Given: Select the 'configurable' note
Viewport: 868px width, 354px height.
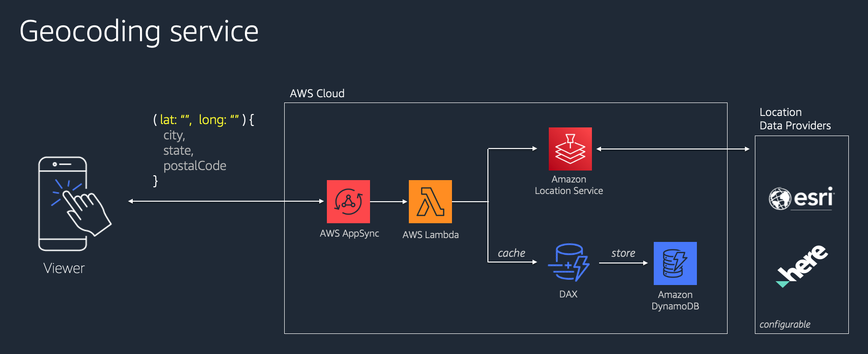Looking at the screenshot, I should (785, 324).
